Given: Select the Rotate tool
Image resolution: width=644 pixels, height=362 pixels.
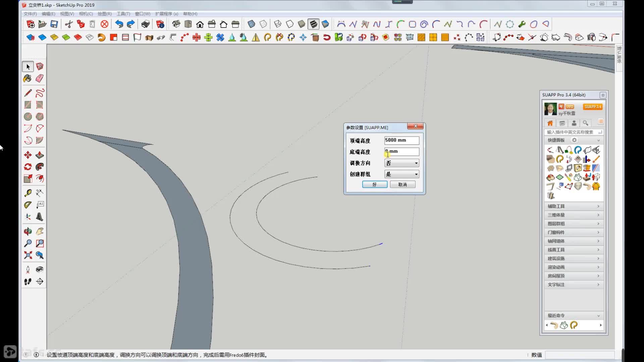Looking at the screenshot, I should 28,167.
